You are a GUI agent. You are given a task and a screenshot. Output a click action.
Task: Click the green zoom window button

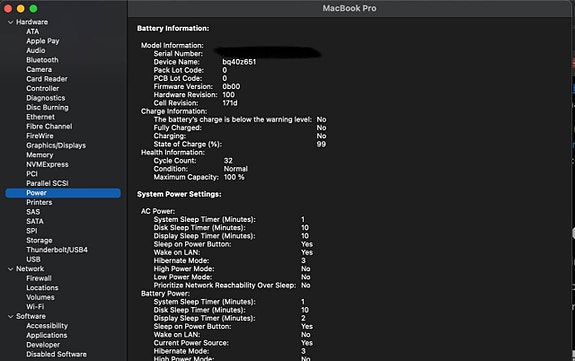[x=33, y=8]
